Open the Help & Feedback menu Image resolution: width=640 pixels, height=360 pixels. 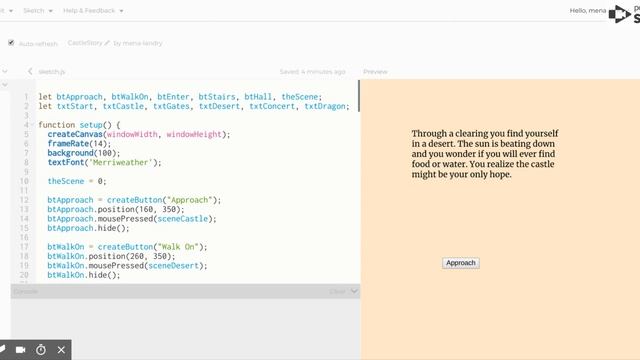(x=93, y=11)
